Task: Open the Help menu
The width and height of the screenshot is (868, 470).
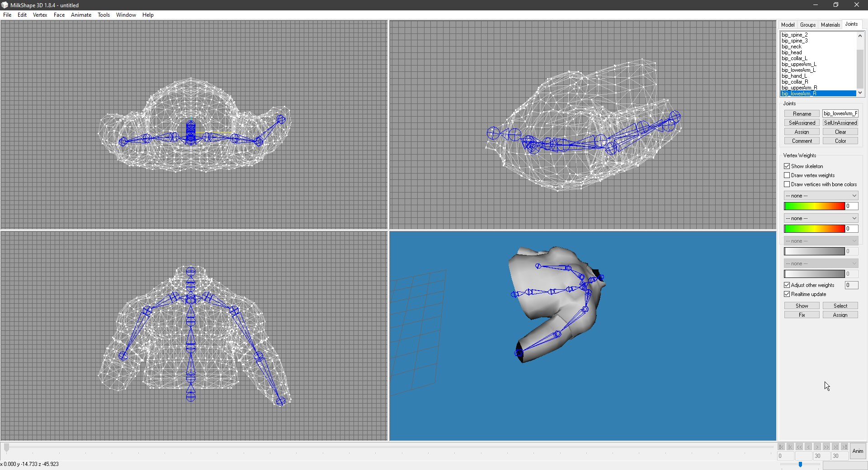Action: [x=148, y=15]
